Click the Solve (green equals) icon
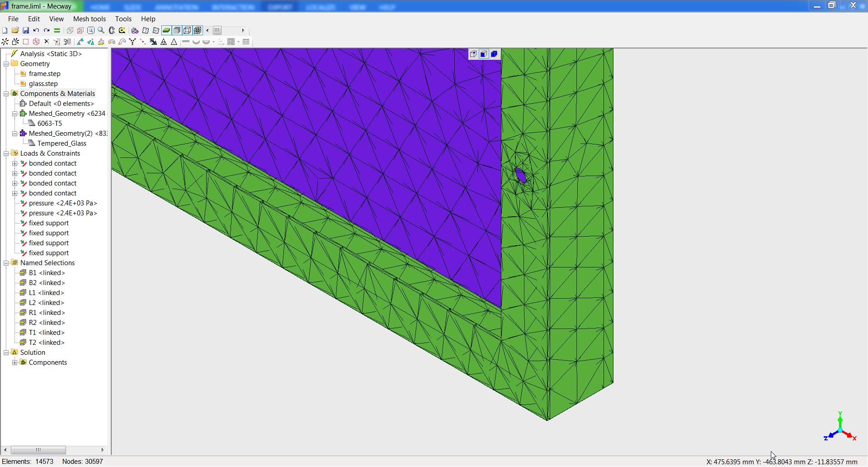The width and height of the screenshot is (868, 467). pos(57,30)
